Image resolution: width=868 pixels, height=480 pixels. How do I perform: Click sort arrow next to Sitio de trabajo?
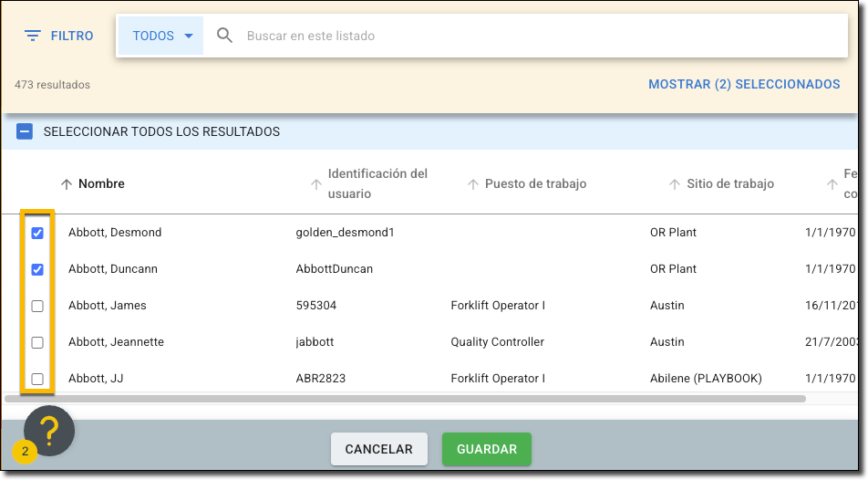(675, 184)
